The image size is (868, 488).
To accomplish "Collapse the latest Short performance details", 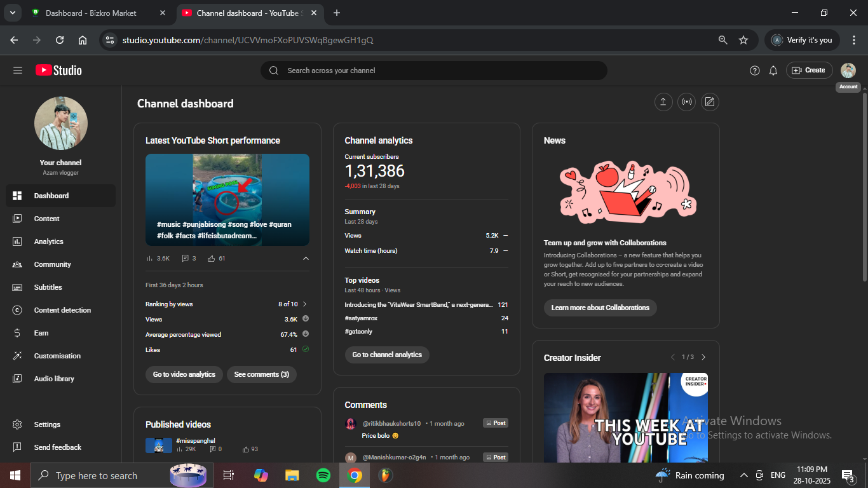I will coord(306,259).
